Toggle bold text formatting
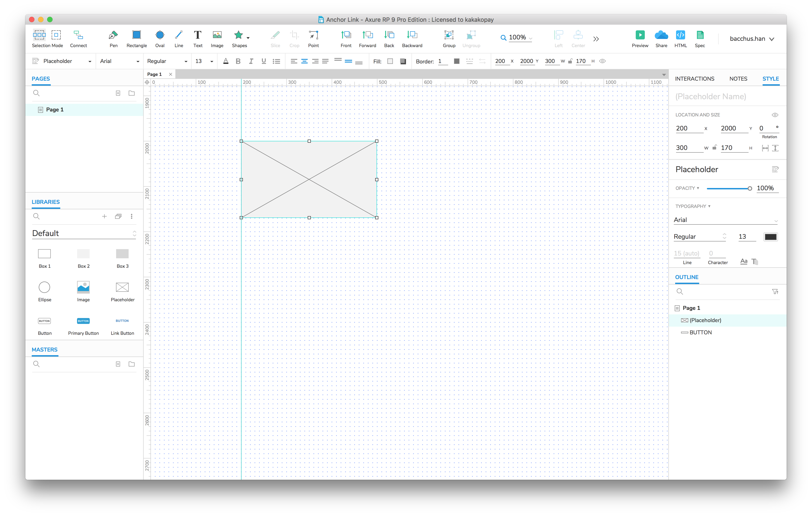 (238, 61)
